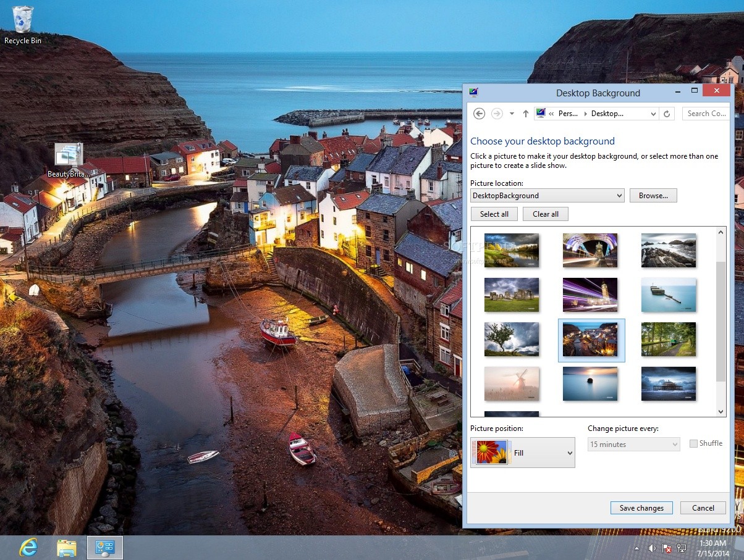The image size is (744, 560).
Task: Click the thumbnail list scrollbar thumb
Action: (721, 322)
